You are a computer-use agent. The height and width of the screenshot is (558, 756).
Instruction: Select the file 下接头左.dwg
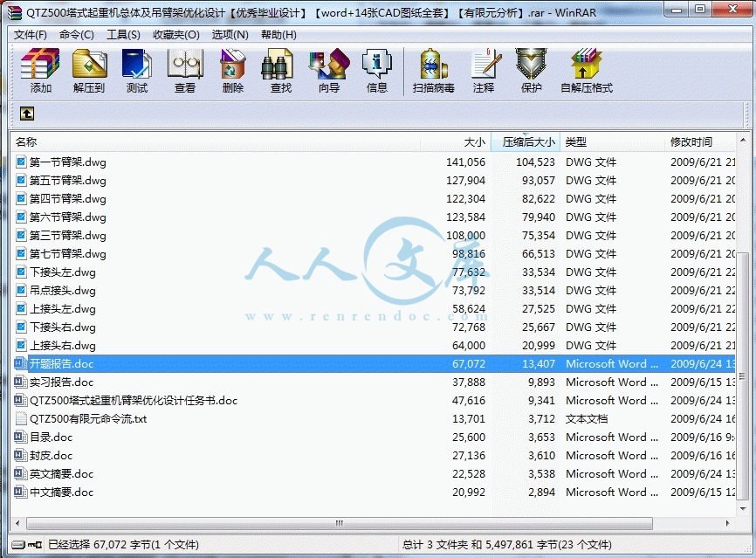[63, 272]
